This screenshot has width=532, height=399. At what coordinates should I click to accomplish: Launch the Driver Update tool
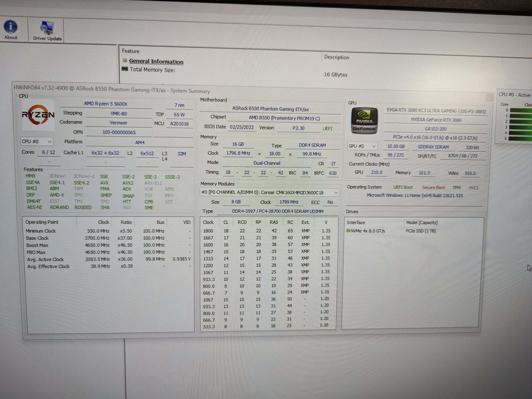pos(47,31)
